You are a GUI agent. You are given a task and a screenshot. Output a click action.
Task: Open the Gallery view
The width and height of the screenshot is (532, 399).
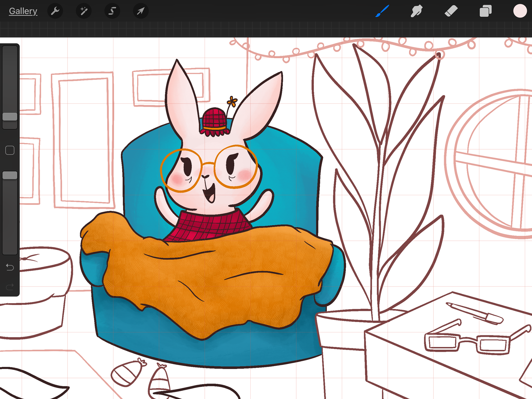[x=23, y=11]
